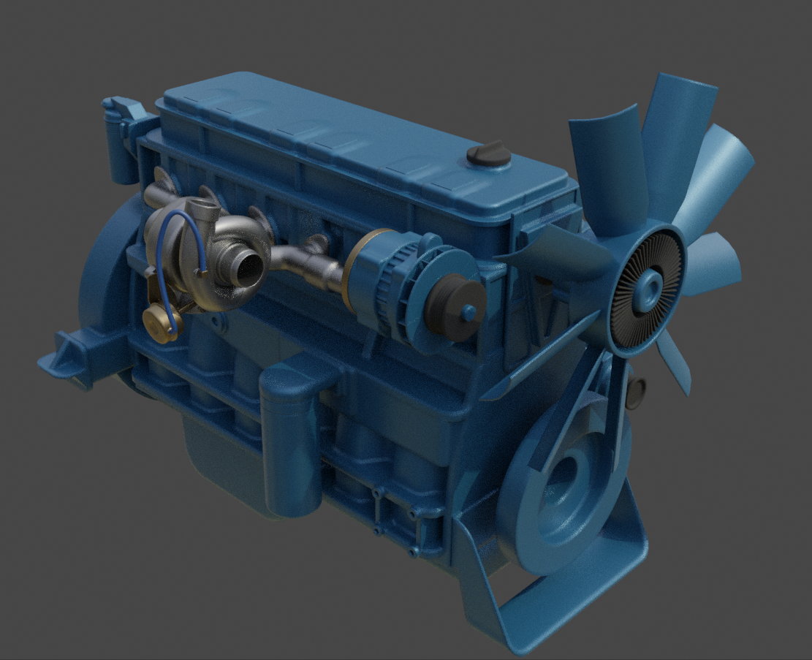Select the brass wastegate actuator below the turbo
The width and height of the screenshot is (812, 660).
161,322
